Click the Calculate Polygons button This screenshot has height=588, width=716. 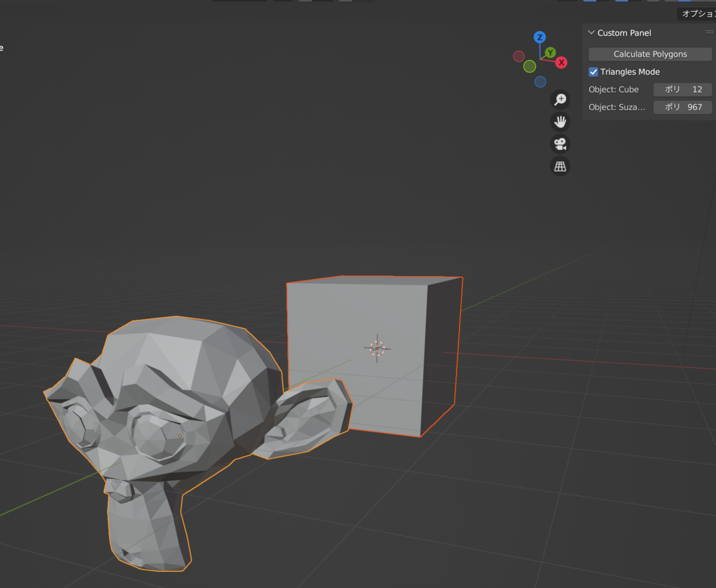650,54
